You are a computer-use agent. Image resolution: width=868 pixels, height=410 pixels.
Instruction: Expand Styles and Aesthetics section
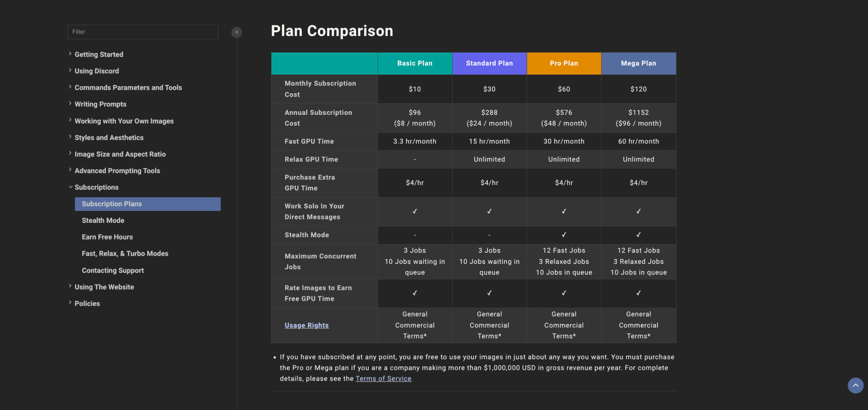point(109,138)
